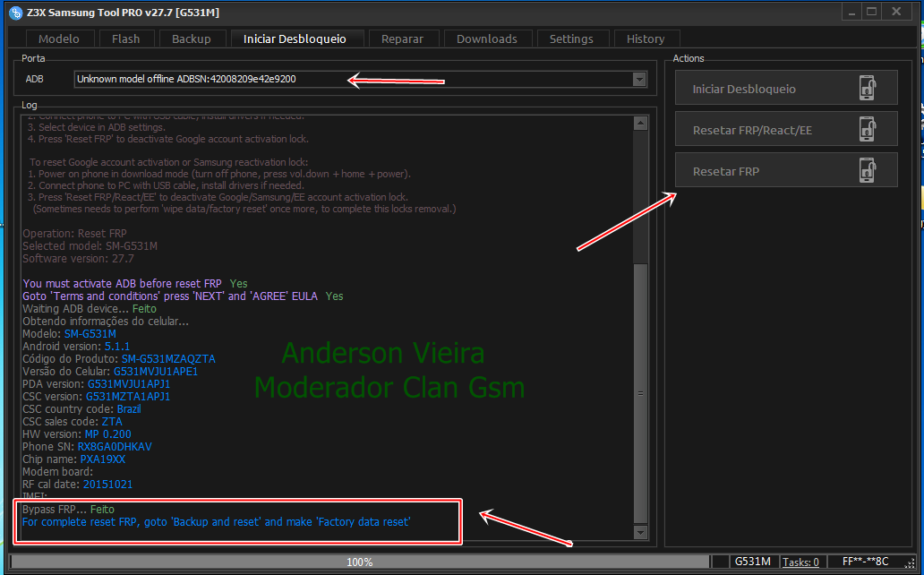Click the G531M status bar entry
924x575 pixels.
pyautogui.click(x=752, y=562)
